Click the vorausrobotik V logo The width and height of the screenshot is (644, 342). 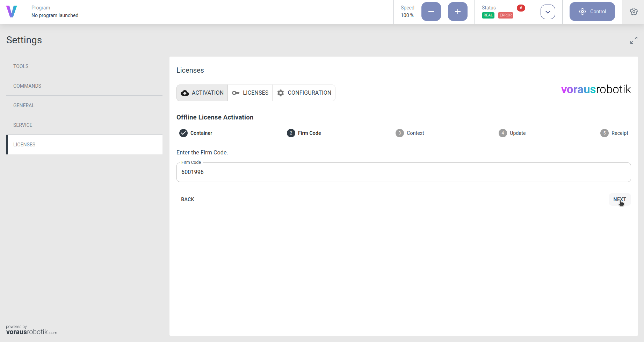(x=12, y=12)
